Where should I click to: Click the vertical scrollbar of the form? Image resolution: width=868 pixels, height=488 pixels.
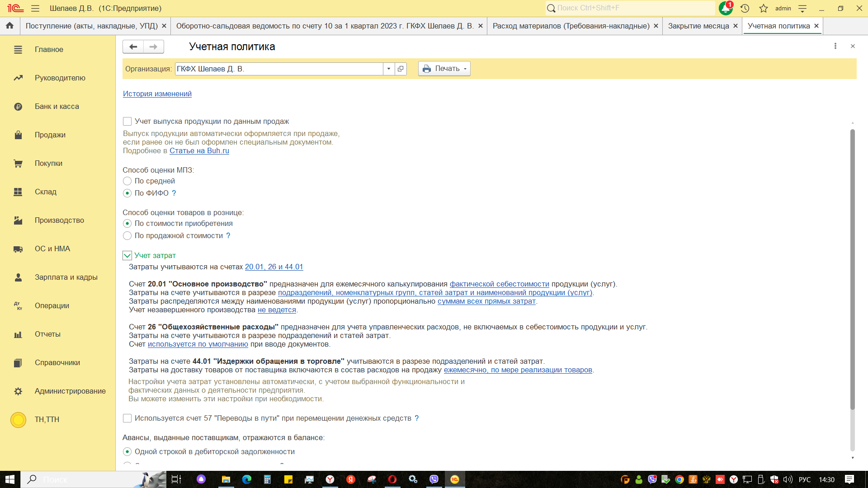coord(853,271)
